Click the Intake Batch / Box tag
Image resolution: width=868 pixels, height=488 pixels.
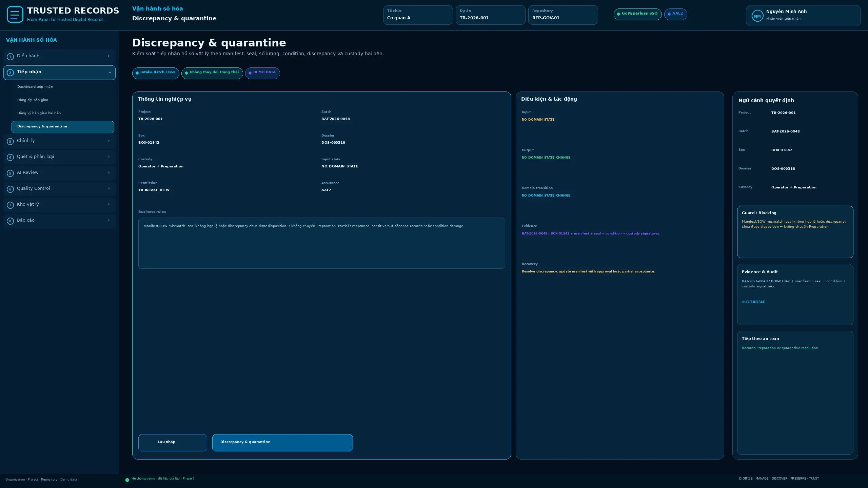156,73
